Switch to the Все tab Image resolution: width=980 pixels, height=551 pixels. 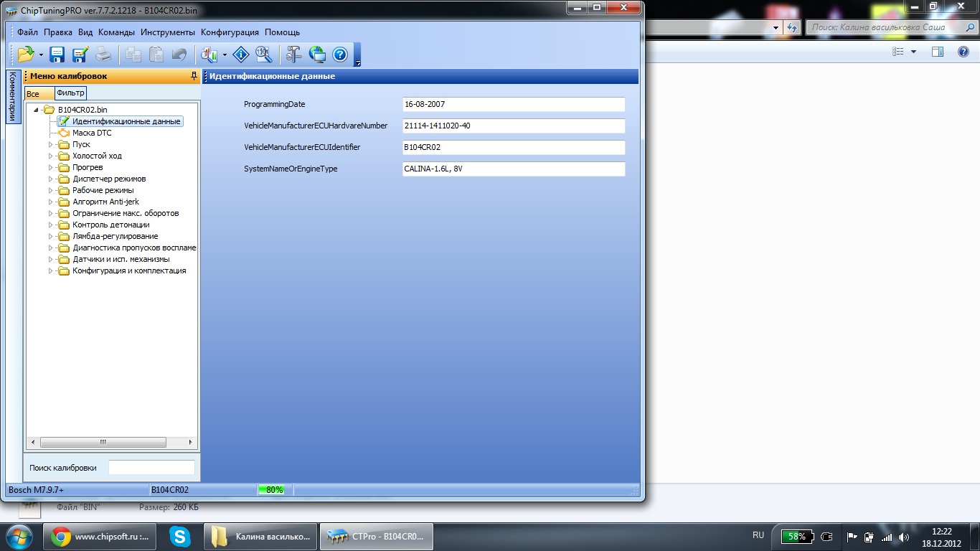pos(39,94)
